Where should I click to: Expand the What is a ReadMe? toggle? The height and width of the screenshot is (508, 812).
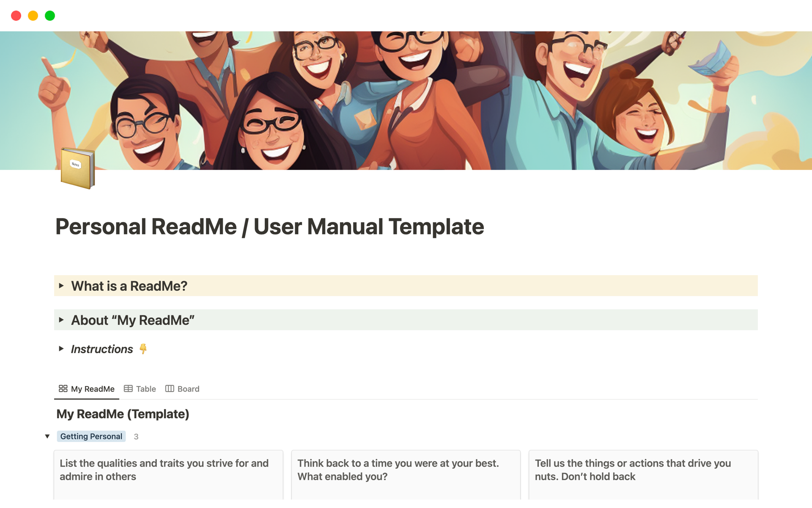coord(61,286)
